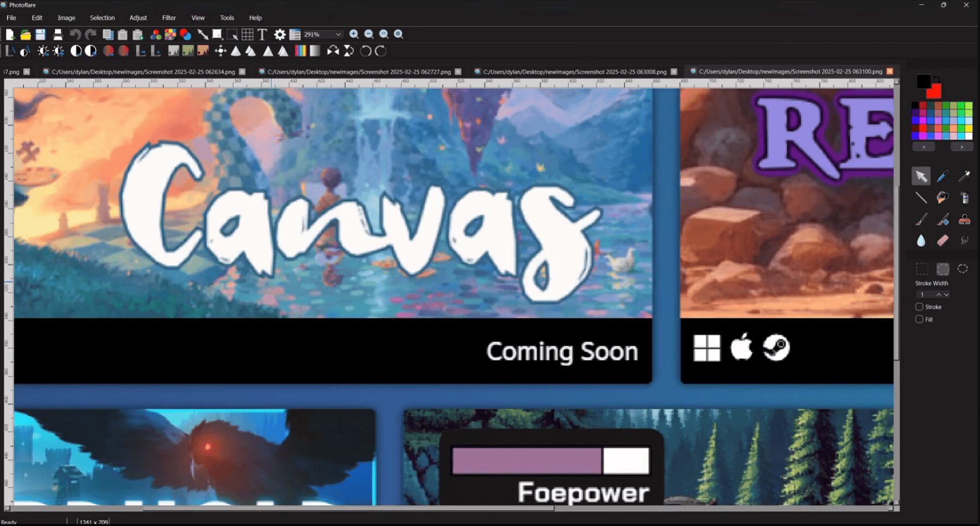The height and width of the screenshot is (526, 980).
Task: Toggle the grid display icon
Action: [x=247, y=34]
